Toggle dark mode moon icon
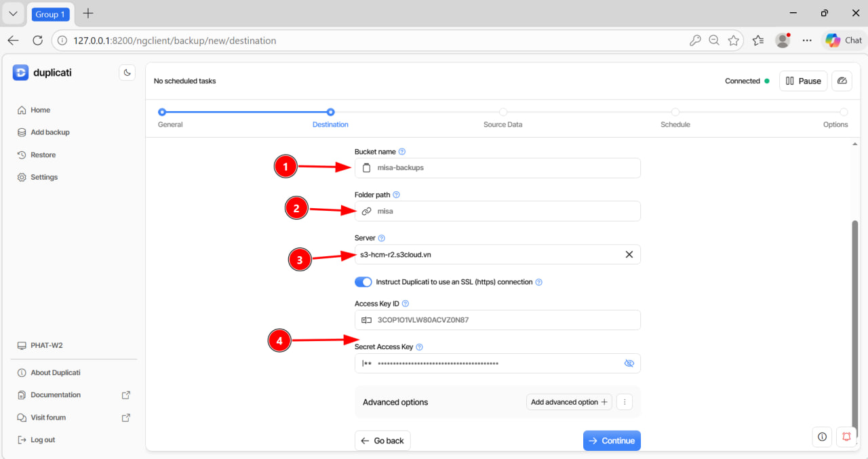 [127, 73]
